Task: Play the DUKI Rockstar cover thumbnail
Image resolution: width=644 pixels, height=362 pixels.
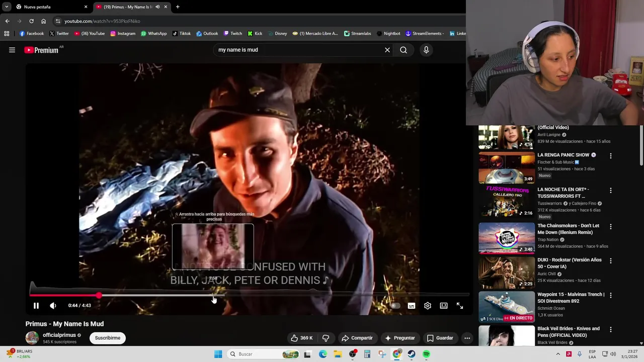Action: (x=506, y=273)
